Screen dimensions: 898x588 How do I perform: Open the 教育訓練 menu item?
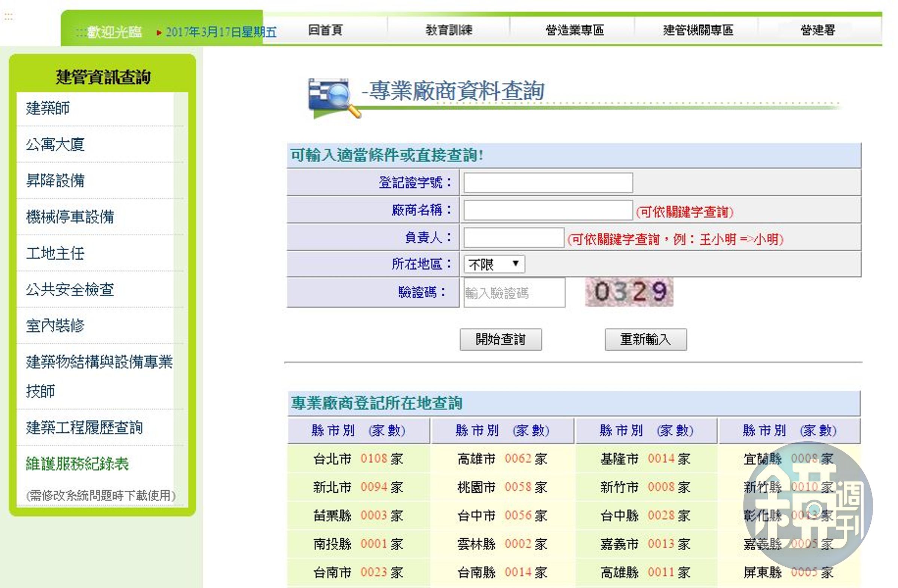[449, 30]
